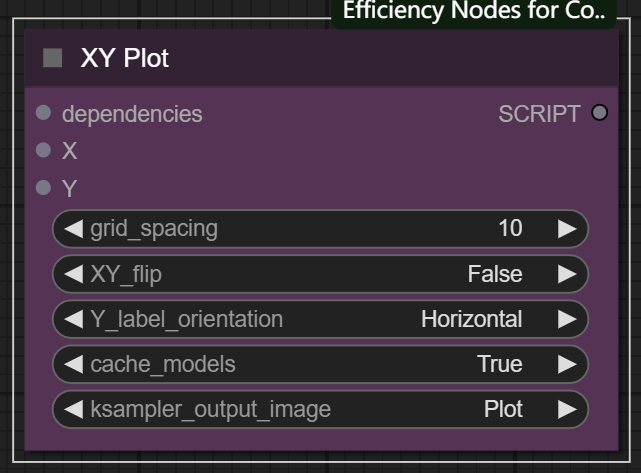Screen dimensions: 641x473
Task: Click the grid_spacing value 10
Action: (510, 229)
